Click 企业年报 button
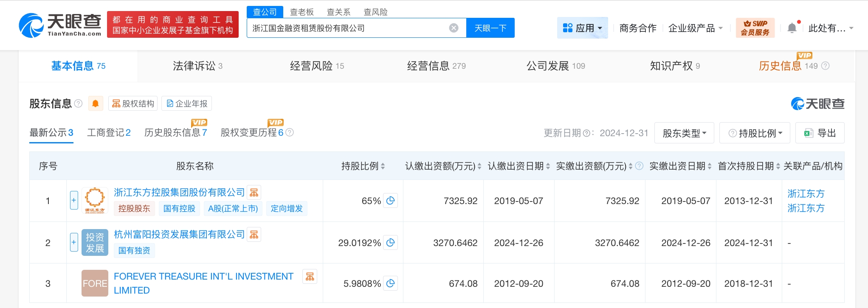 [187, 104]
